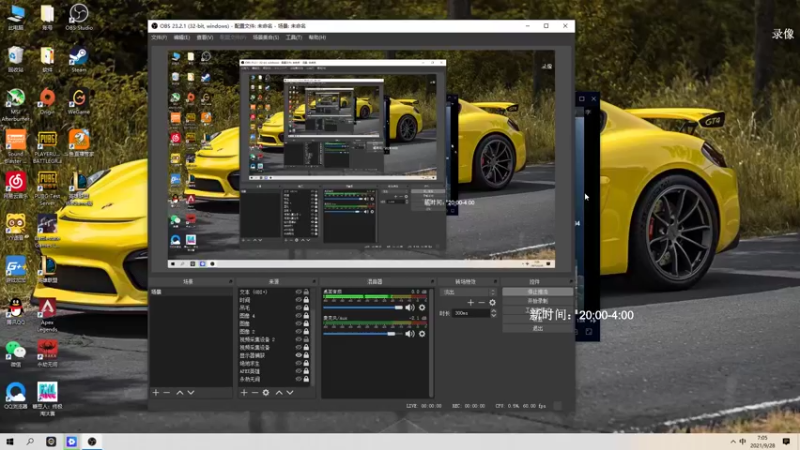Open the WeGame desktop shortcut
Image resolution: width=800 pixels, height=450 pixels.
79,101
